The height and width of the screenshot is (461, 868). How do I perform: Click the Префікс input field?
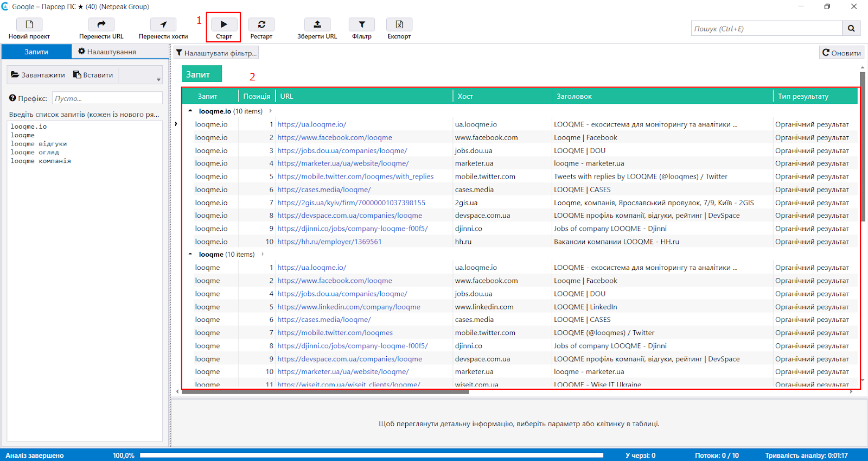[x=107, y=98]
